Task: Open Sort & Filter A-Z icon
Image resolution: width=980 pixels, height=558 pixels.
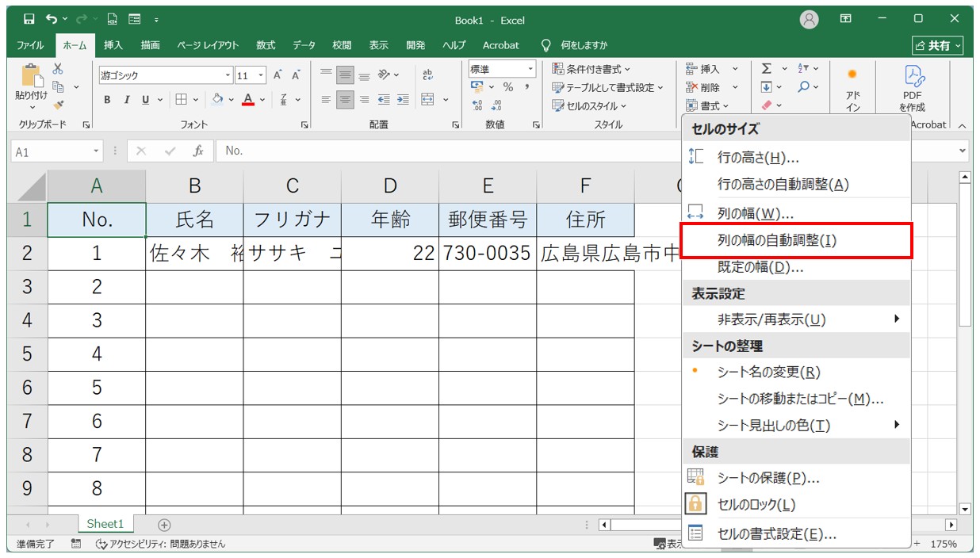Action: point(803,69)
